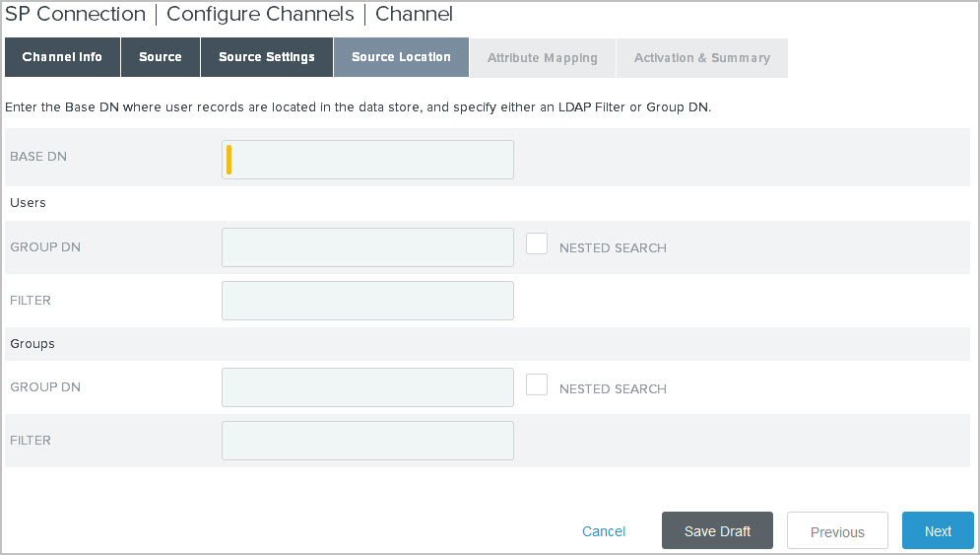Click the Group DN field under Groups
Screen dimensions: 980x555
click(367, 387)
